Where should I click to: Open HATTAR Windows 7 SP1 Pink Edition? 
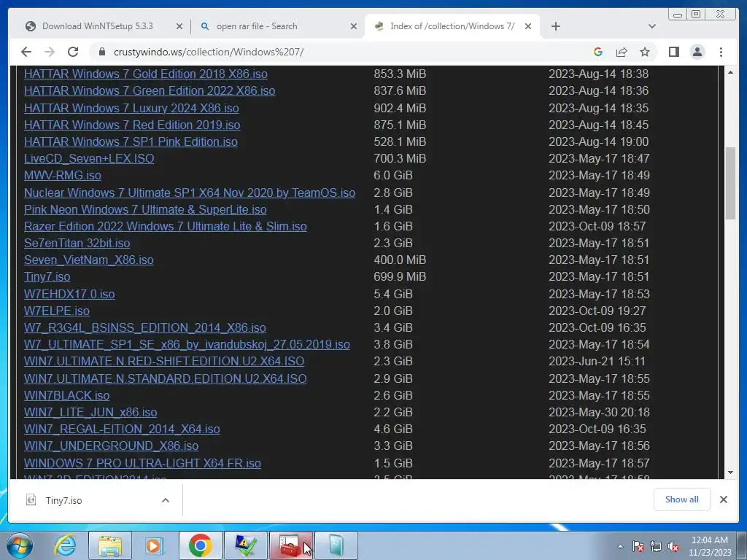[131, 141]
